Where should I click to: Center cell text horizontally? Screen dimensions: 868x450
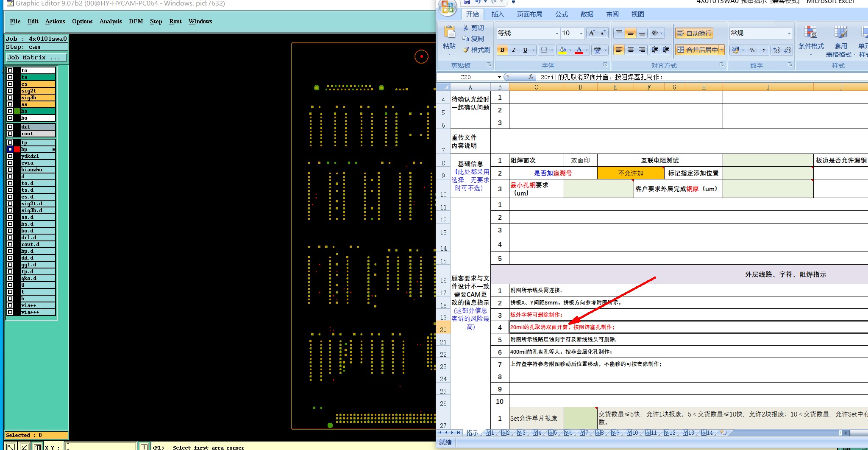click(631, 50)
